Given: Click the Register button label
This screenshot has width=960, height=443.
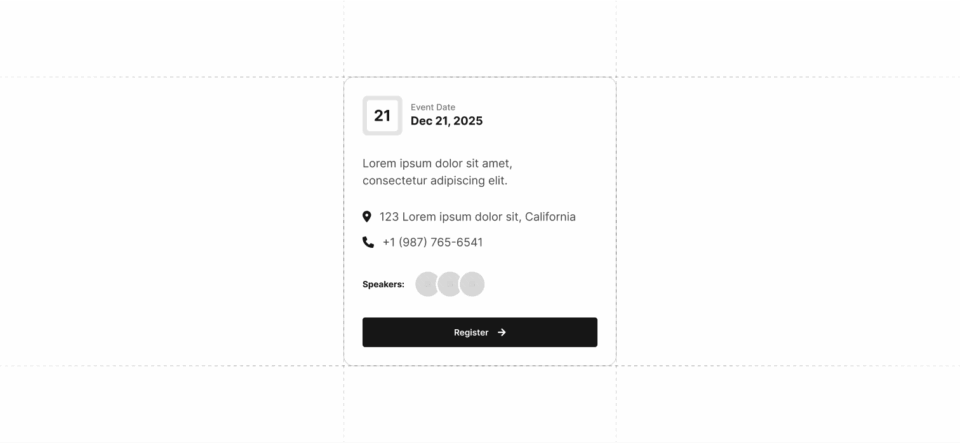Looking at the screenshot, I should click(471, 332).
